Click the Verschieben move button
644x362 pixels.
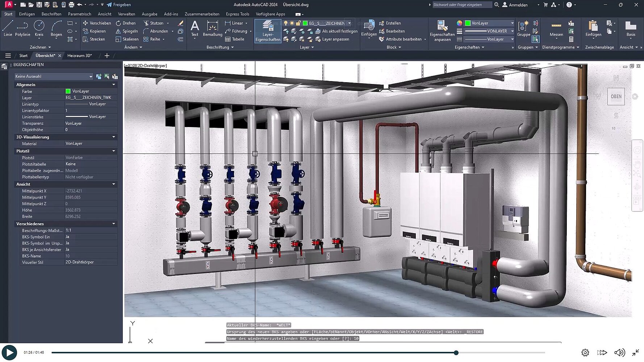pyautogui.click(x=97, y=23)
